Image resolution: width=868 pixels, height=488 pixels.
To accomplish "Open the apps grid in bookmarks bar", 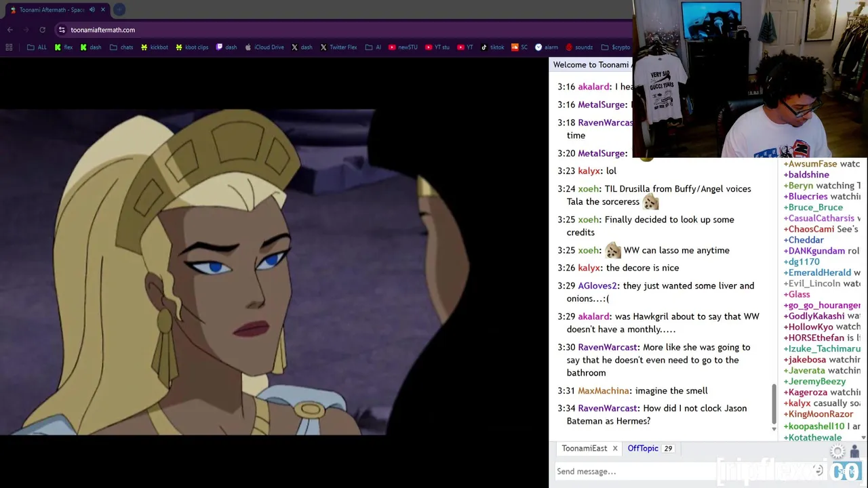I will coord(9,47).
